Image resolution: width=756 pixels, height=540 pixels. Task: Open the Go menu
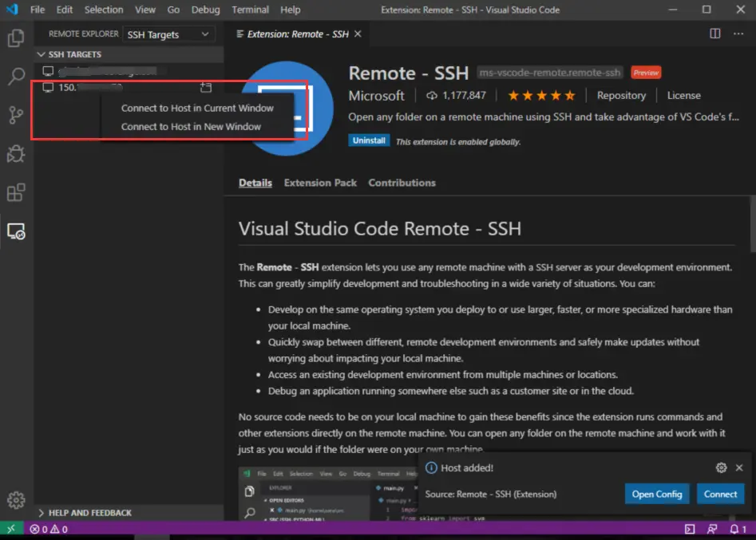173,10
